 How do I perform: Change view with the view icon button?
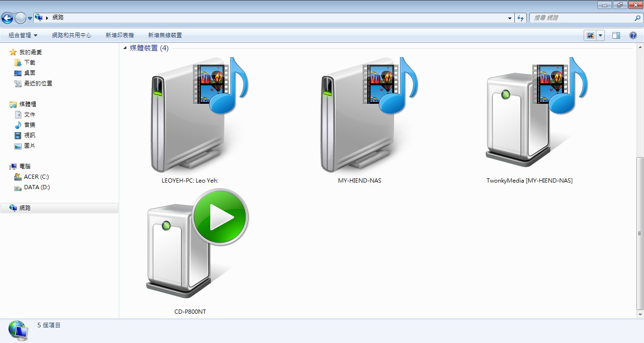pos(590,35)
